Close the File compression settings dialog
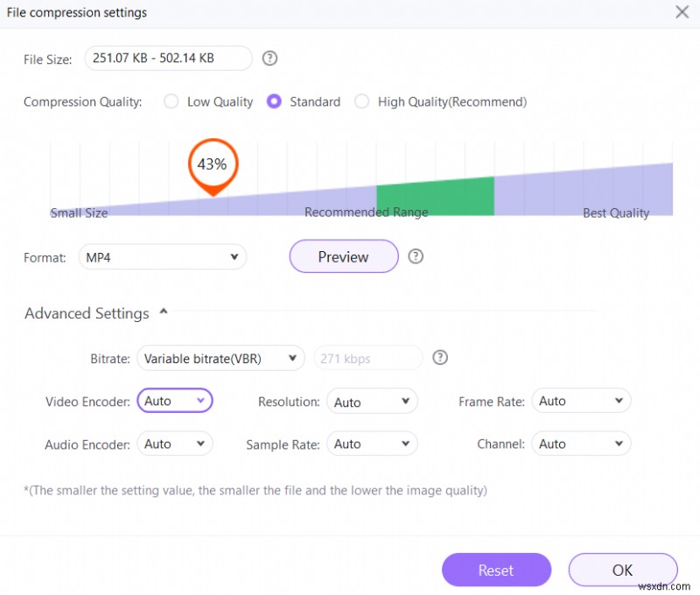This screenshot has width=700, height=595. coord(680,12)
